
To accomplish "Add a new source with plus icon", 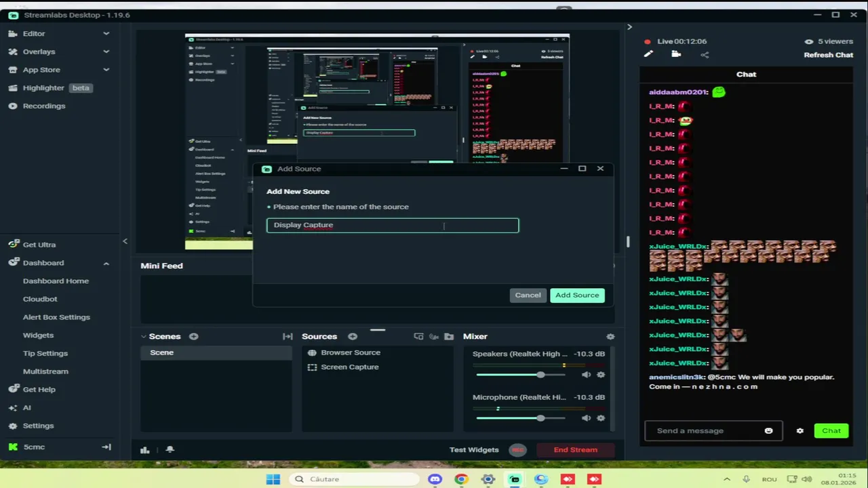I will point(353,336).
